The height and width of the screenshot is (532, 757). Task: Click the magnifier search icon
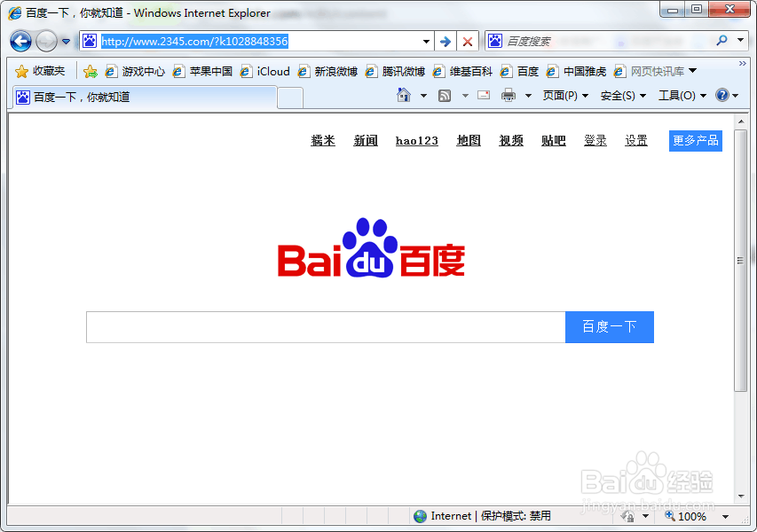(722, 41)
